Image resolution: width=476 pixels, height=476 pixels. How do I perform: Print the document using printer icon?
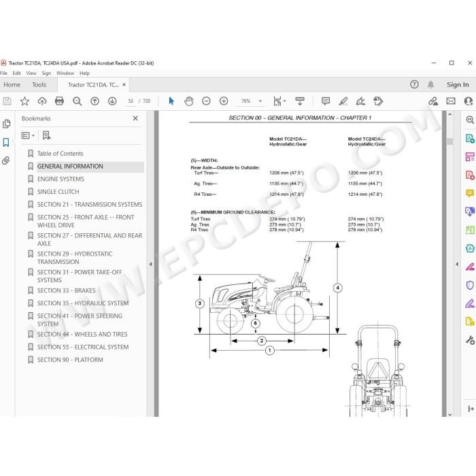59,101
